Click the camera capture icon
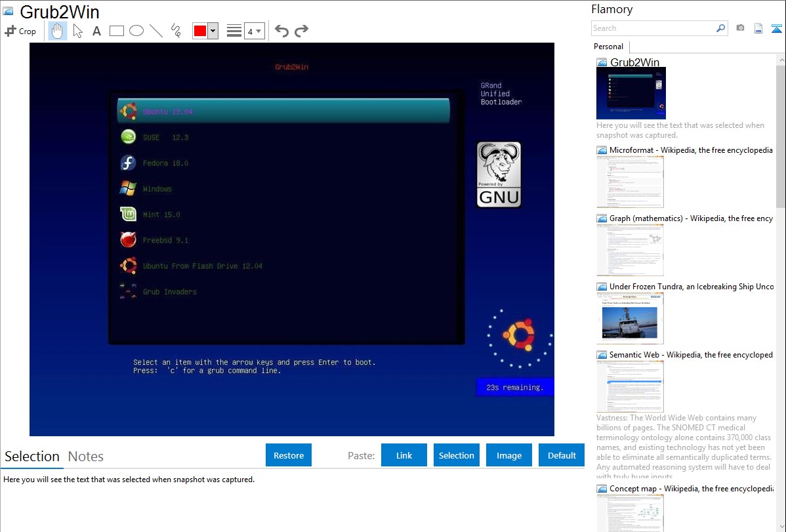 point(740,28)
